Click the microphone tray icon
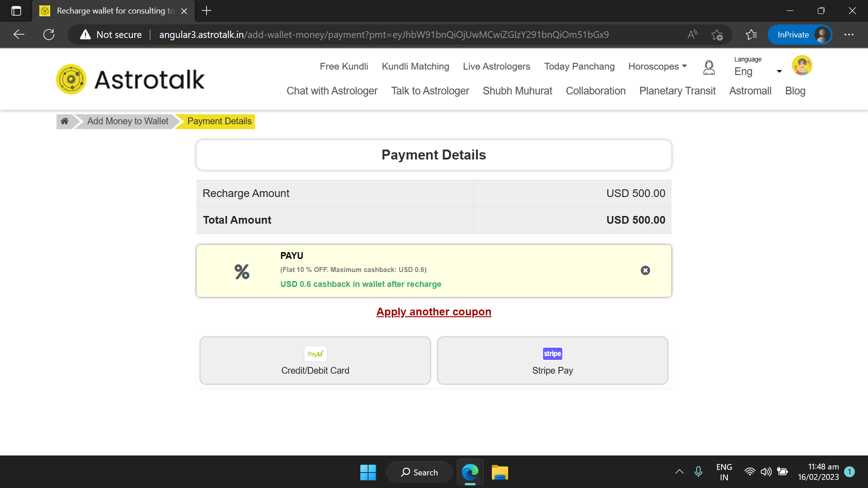This screenshot has height=488, width=868. (x=698, y=472)
